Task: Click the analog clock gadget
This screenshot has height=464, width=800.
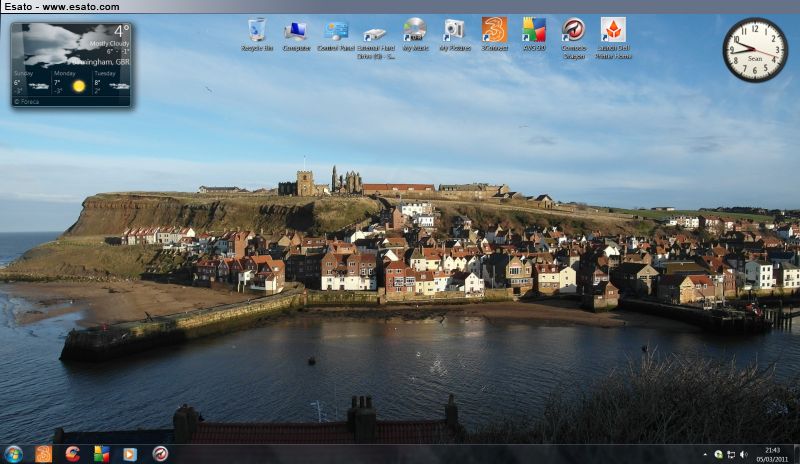Action: tap(755, 50)
